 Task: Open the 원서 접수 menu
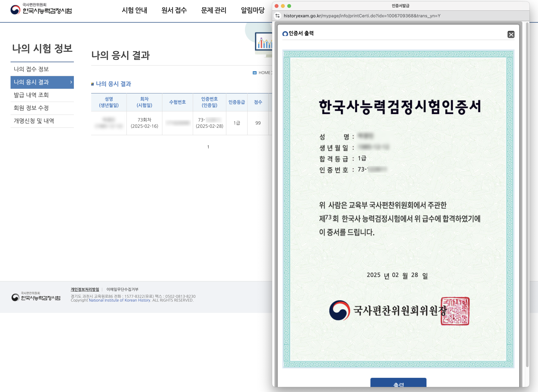pyautogui.click(x=174, y=10)
